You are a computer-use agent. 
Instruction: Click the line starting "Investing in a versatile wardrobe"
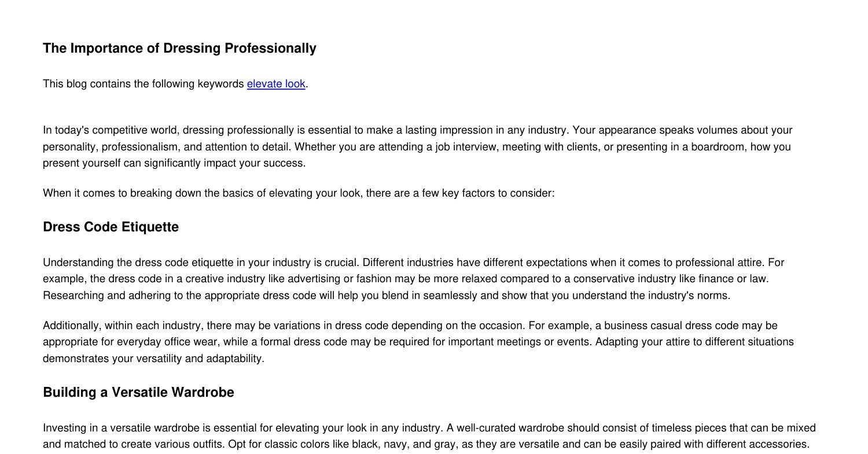pos(429,428)
